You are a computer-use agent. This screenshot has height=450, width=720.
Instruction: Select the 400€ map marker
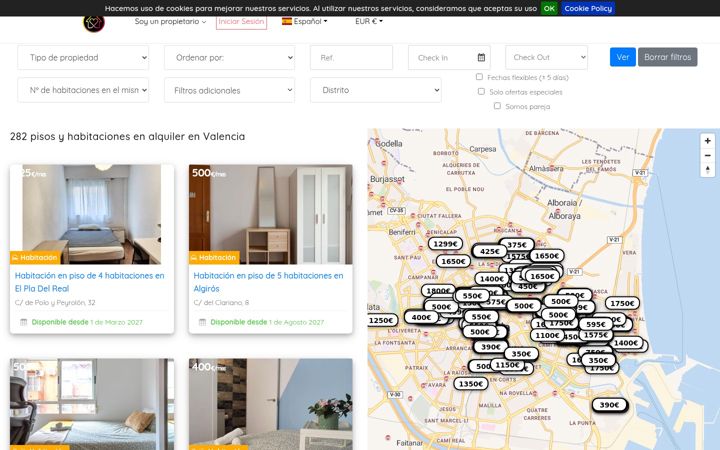[421, 317]
